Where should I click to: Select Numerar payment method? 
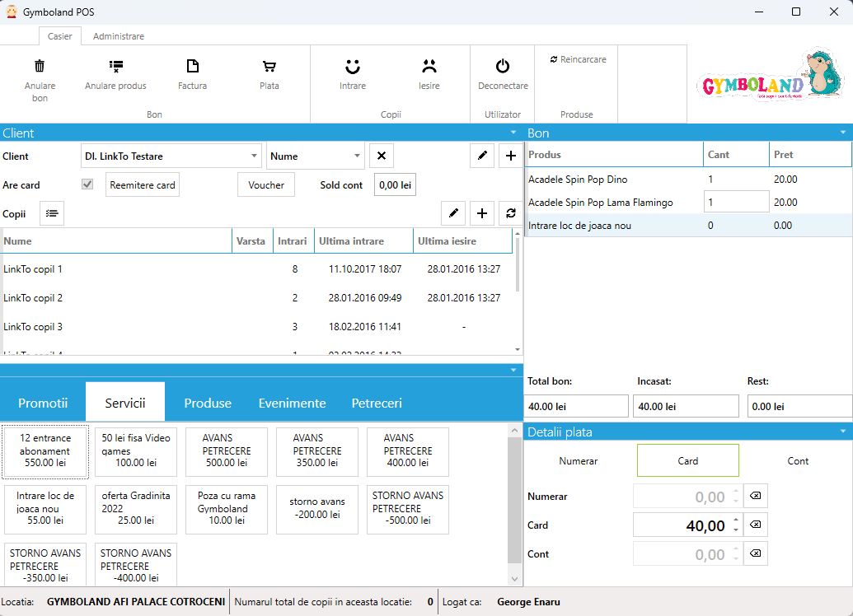[579, 461]
